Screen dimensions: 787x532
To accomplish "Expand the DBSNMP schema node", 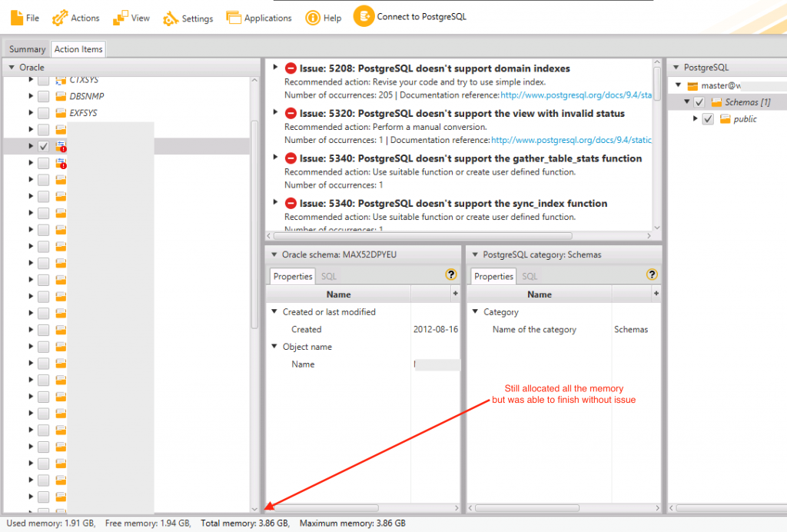I will 31,96.
